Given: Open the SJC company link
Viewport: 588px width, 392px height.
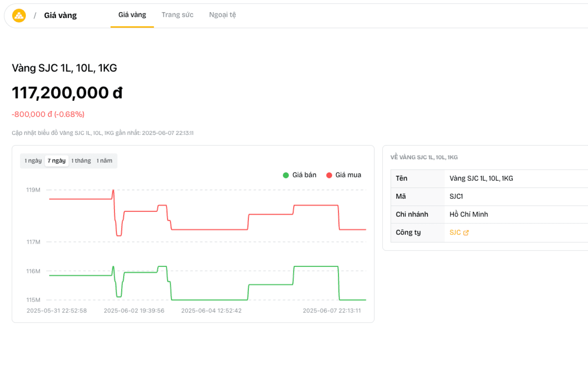Looking at the screenshot, I should (455, 233).
